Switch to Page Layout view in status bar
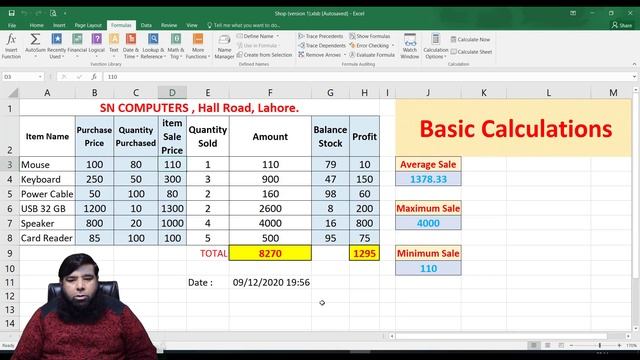This screenshot has height=360, width=640. [x=548, y=346]
